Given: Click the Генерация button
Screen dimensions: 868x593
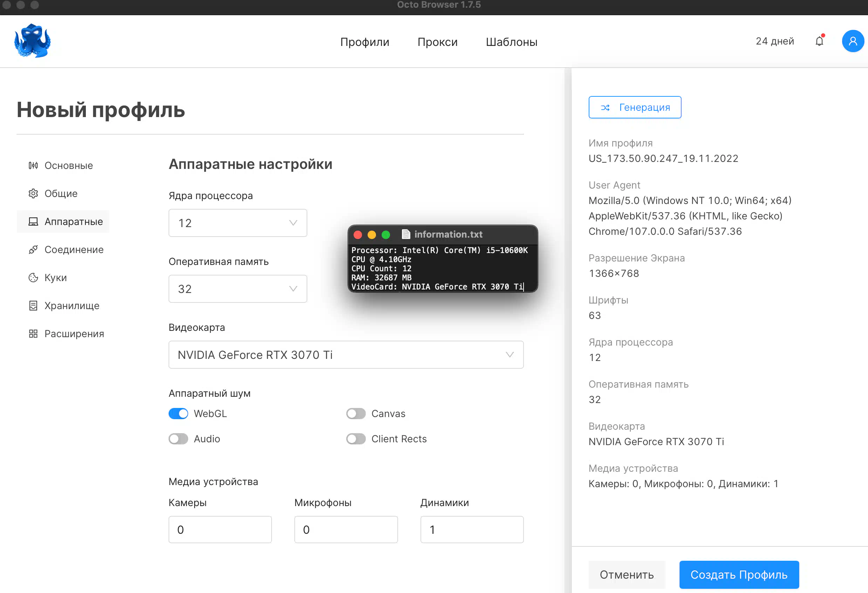Looking at the screenshot, I should pyautogui.click(x=635, y=107).
